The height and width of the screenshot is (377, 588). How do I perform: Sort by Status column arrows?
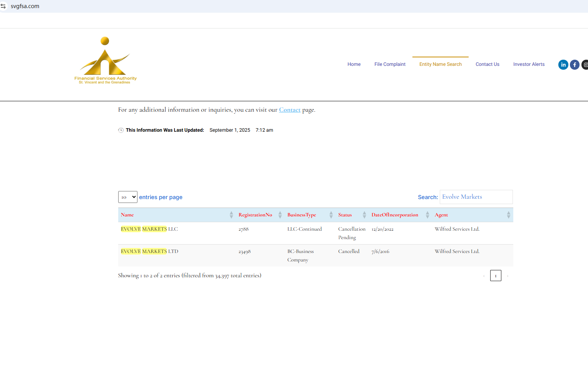pyautogui.click(x=364, y=215)
